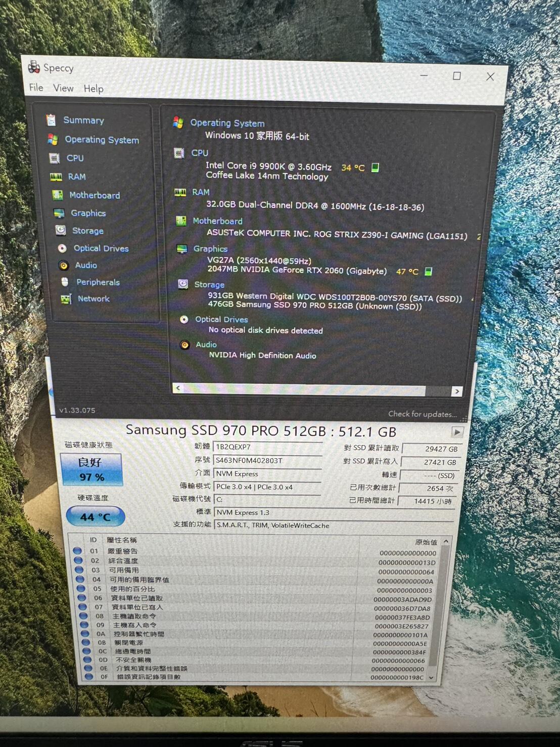Click the 控制器繁忙時間 attribute name
The image size is (560, 747).
click(x=139, y=634)
